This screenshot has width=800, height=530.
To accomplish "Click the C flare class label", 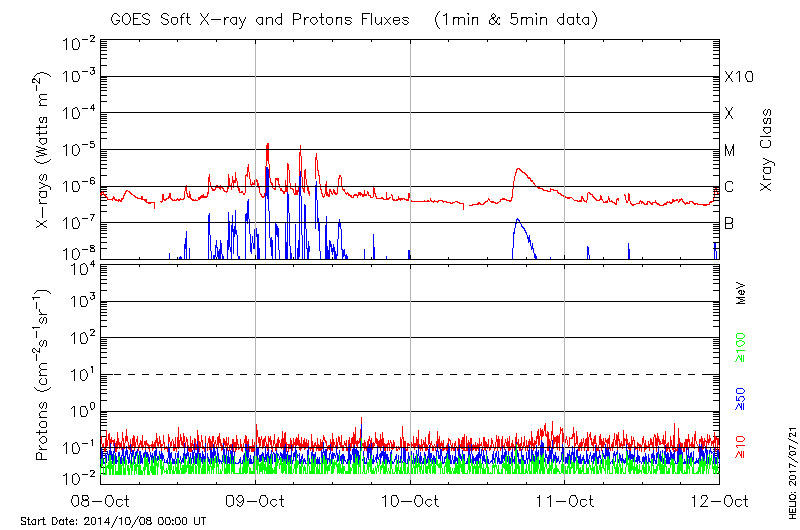I will point(729,187).
